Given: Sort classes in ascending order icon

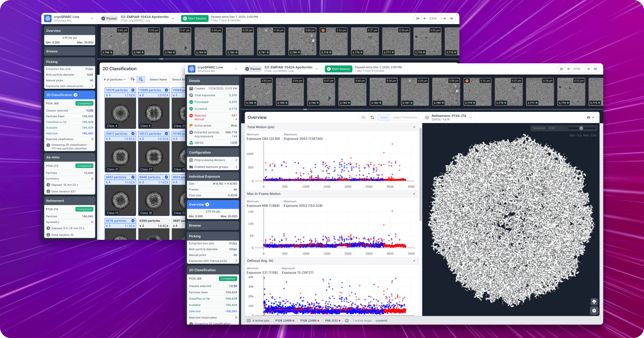Looking at the screenshot, I should (x=133, y=79).
